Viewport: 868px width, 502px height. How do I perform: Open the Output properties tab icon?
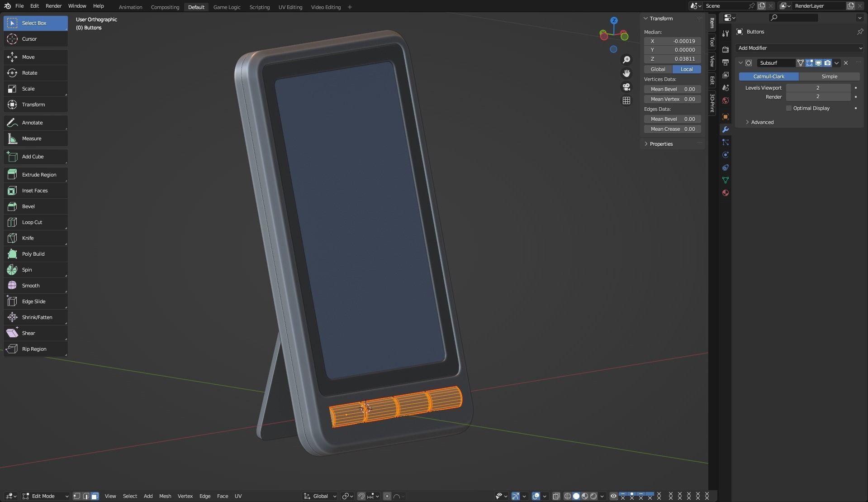[726, 62]
